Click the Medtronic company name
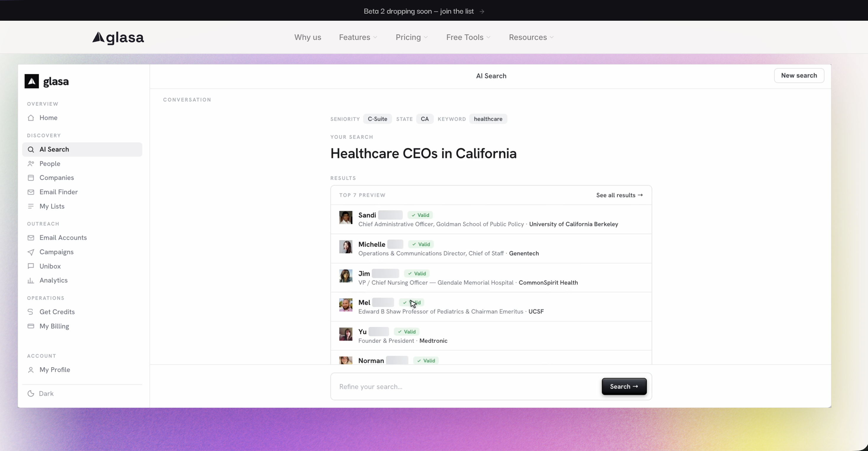868x451 pixels. tap(433, 341)
